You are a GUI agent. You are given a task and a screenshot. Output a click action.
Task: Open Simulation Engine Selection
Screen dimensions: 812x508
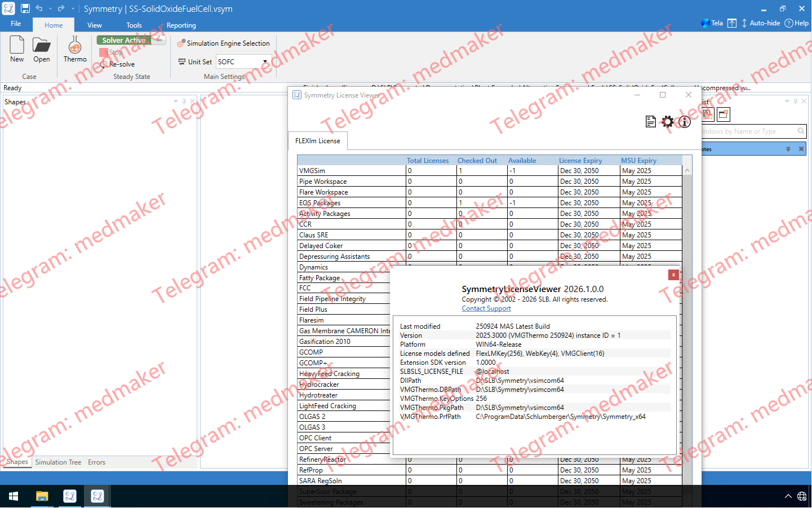[x=223, y=43]
